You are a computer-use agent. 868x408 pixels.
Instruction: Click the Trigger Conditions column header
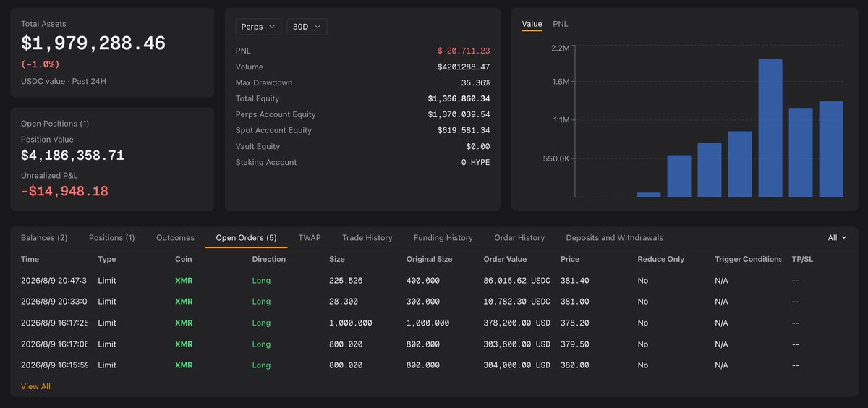749,259
